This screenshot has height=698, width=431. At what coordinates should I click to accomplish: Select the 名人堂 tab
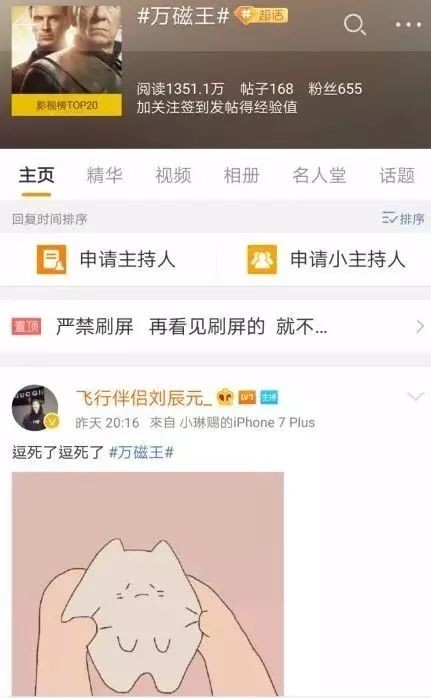(319, 175)
